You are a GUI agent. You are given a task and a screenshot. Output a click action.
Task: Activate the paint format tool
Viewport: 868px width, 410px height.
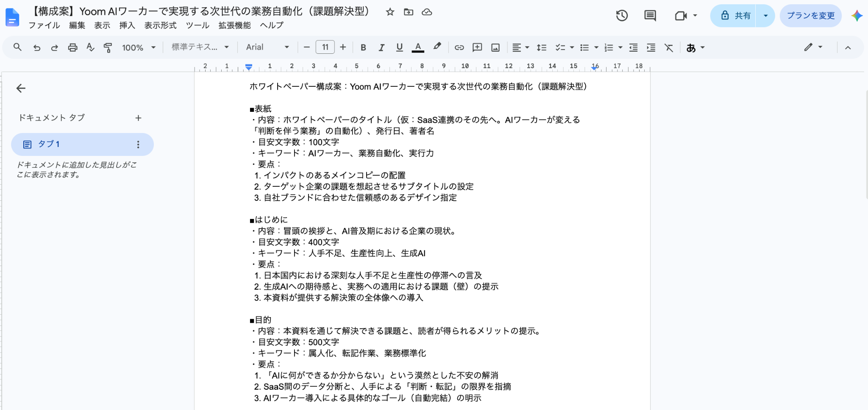tap(108, 47)
